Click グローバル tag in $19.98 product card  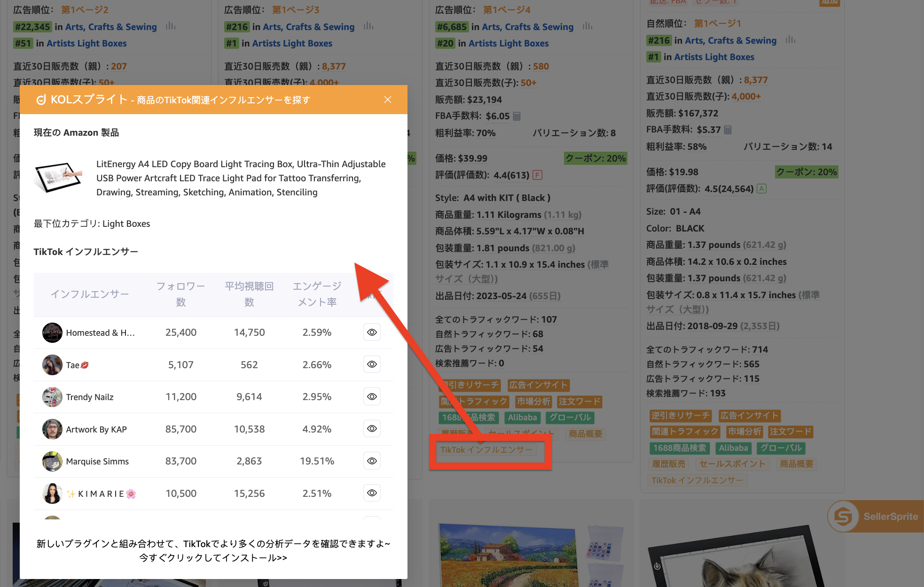(x=781, y=448)
